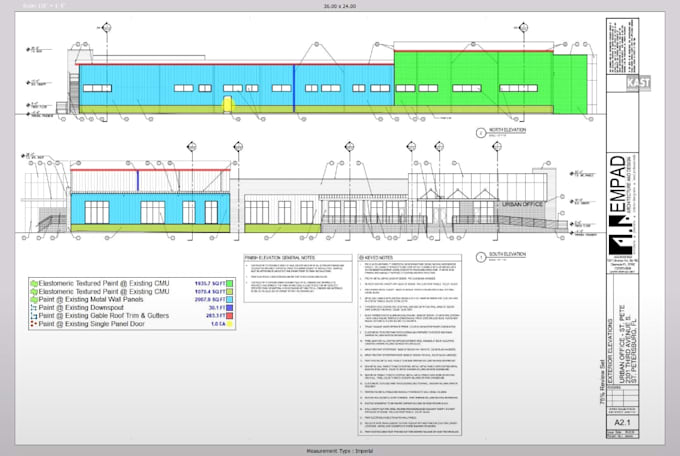Viewport: 680px width, 456px height.
Task: Click the linear icon next to Gable Roof Trim & Gutters
Action: [x=34, y=316]
